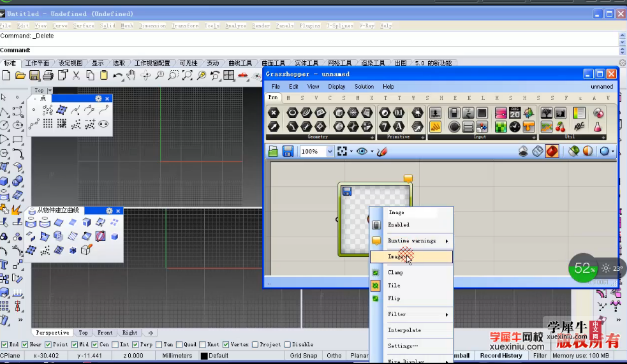This screenshot has height=364, width=627.
Task: Select the multiple points tool in 点 panel
Action: 48,110
